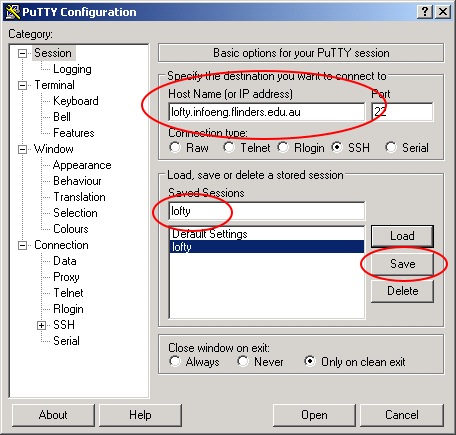Viewport: 456px width, 435px height.
Task: Select the Telnet connection type radio button
Action: click(x=229, y=147)
